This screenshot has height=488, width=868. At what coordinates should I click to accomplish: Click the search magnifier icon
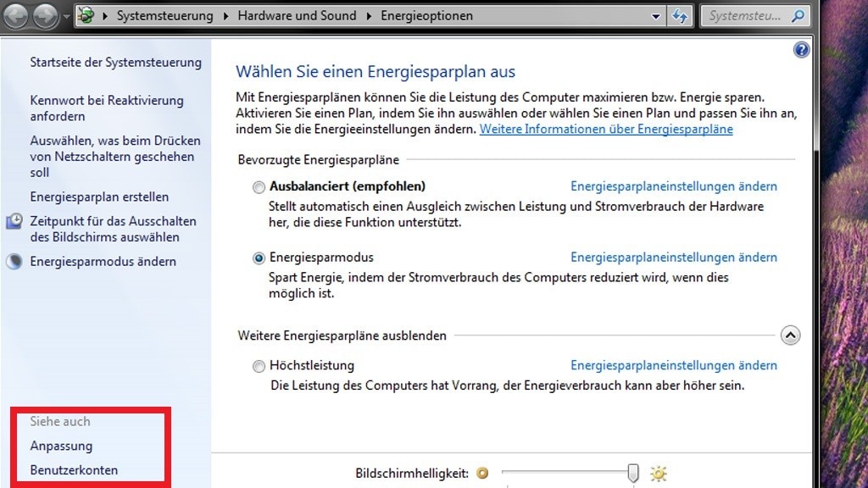(x=797, y=16)
